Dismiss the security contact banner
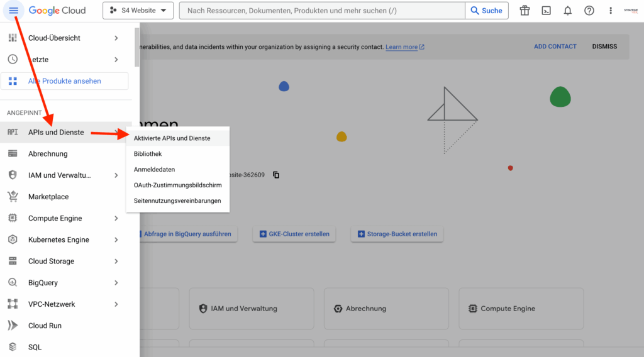This screenshot has height=357, width=644. click(604, 47)
